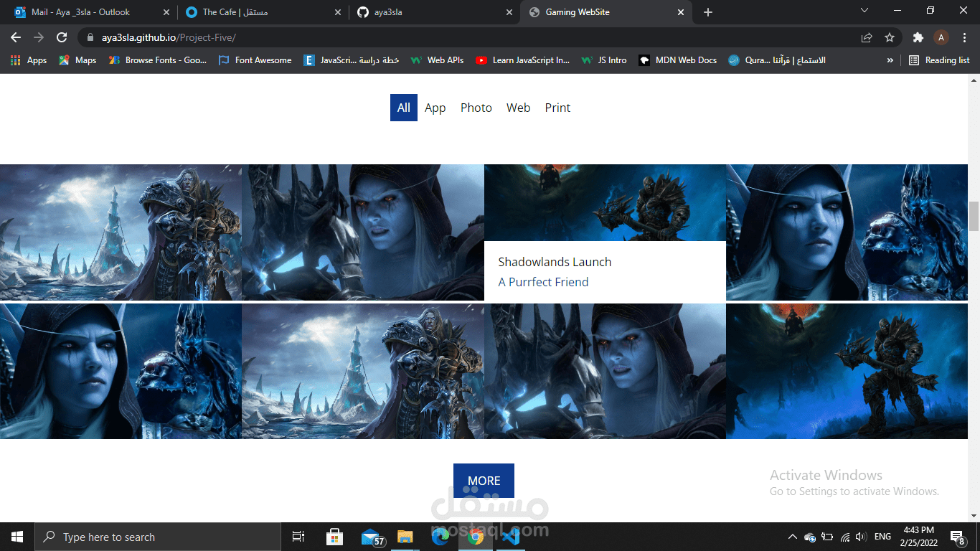
Task: Open the Browse Fonts bookmark
Action: coord(158,60)
